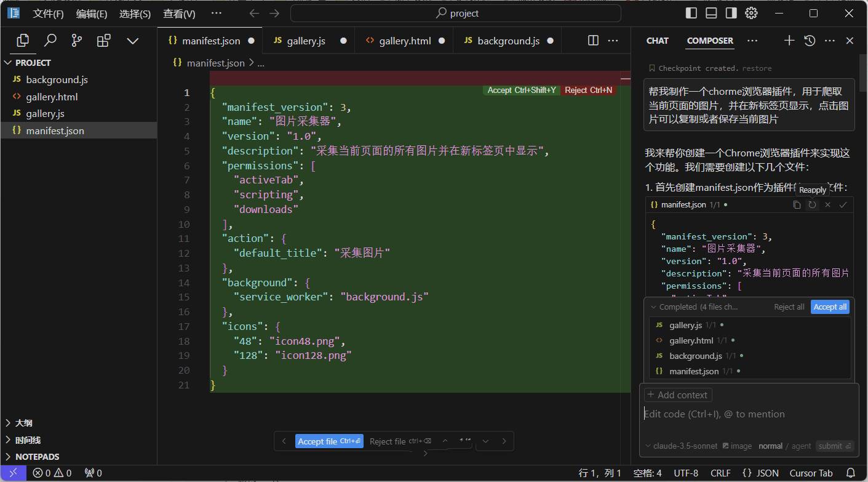The height and width of the screenshot is (482, 868).
Task: Open the Search view in sidebar
Action: (x=50, y=41)
